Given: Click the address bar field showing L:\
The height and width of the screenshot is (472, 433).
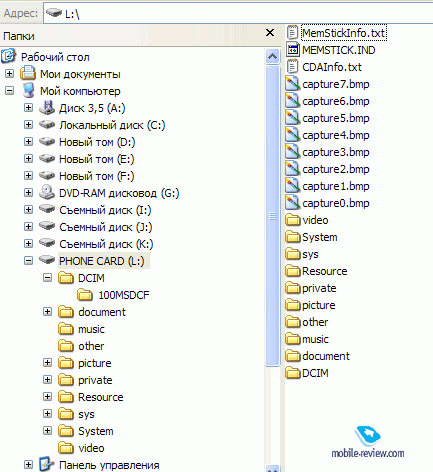Looking at the screenshot, I should coord(238,13).
